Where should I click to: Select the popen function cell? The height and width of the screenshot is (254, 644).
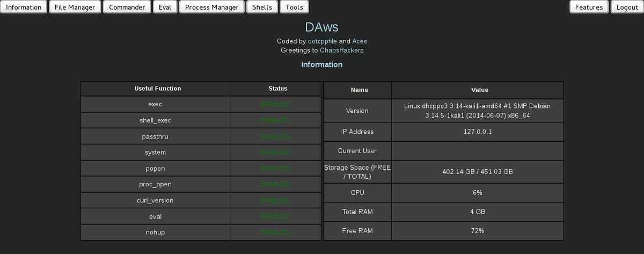[155, 168]
